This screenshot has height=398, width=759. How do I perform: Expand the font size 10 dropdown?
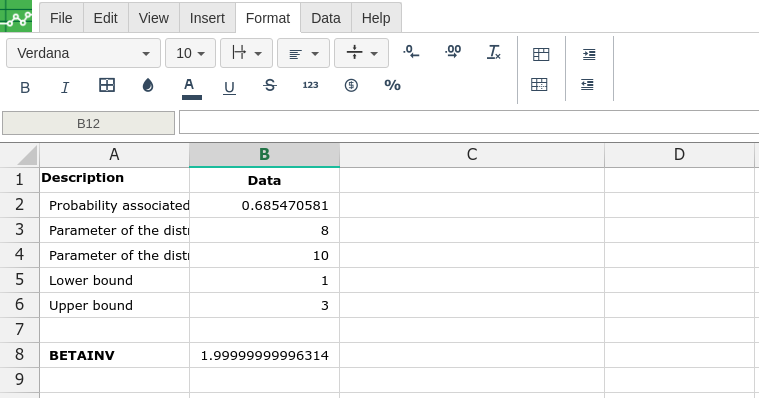pyautogui.click(x=190, y=53)
